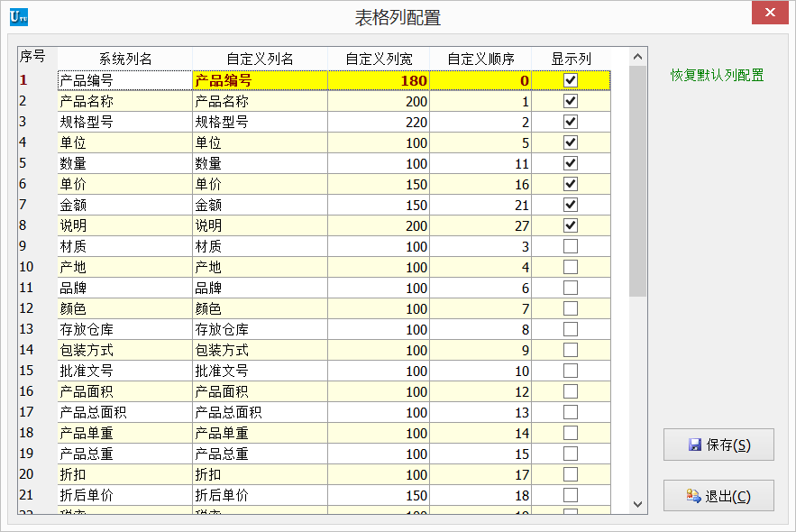Check the 产地 column display checkbox
The height and width of the screenshot is (532, 796).
point(572,266)
